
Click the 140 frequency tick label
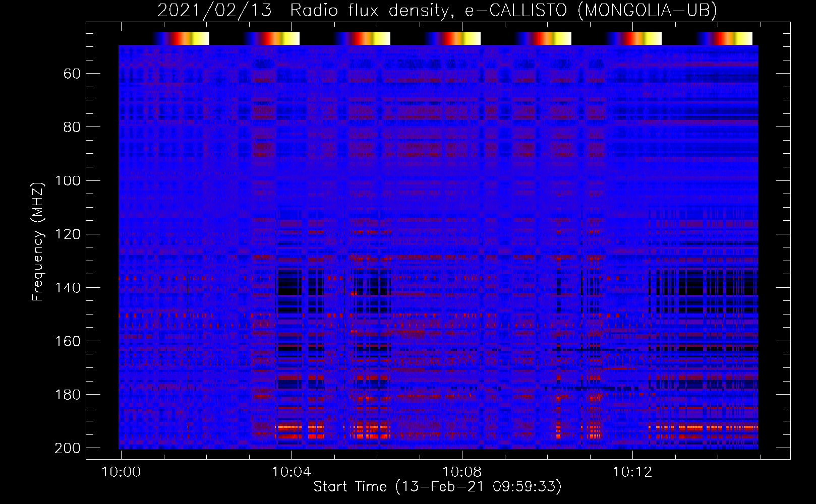68,288
